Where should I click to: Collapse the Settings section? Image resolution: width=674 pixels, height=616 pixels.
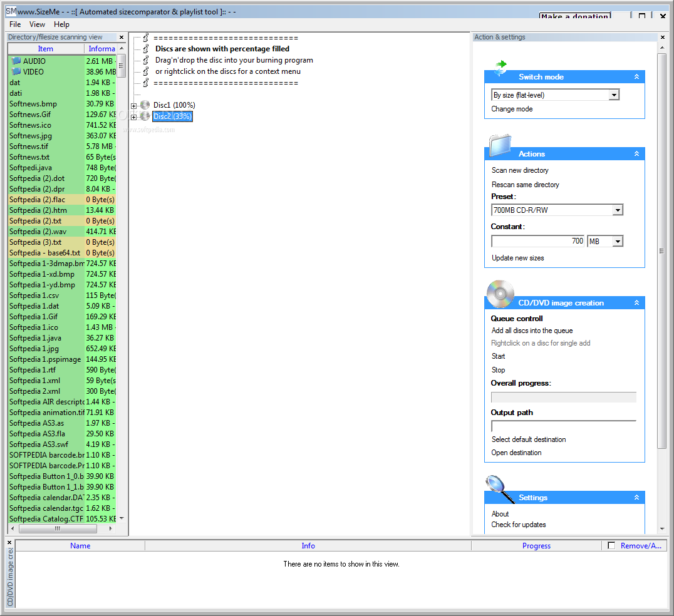(x=636, y=498)
